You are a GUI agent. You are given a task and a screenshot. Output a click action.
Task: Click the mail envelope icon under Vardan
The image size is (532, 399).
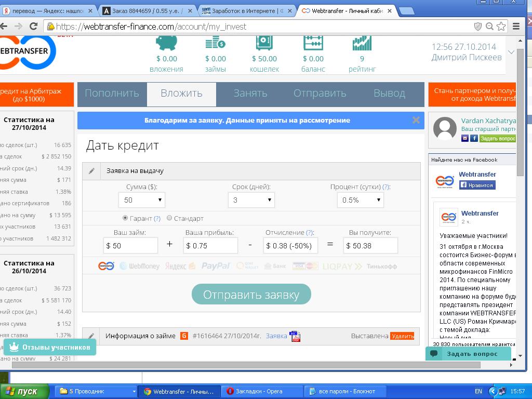pos(465,138)
